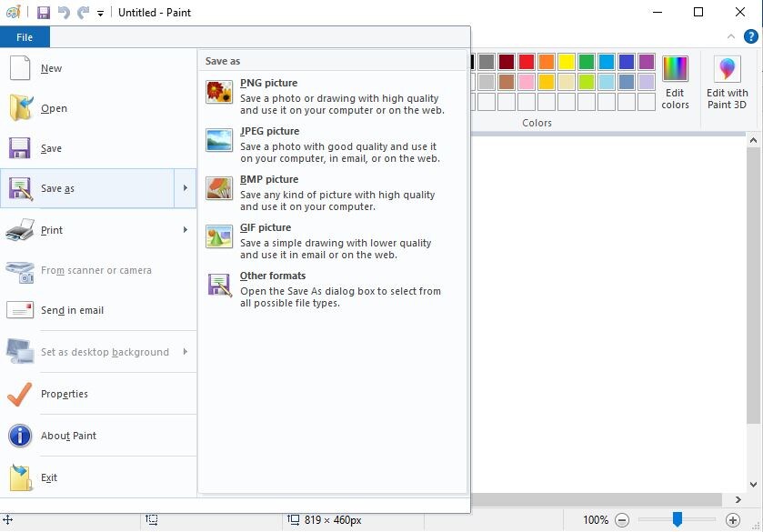Click the Undo arrow in title bar
The image size is (763, 532).
64,13
